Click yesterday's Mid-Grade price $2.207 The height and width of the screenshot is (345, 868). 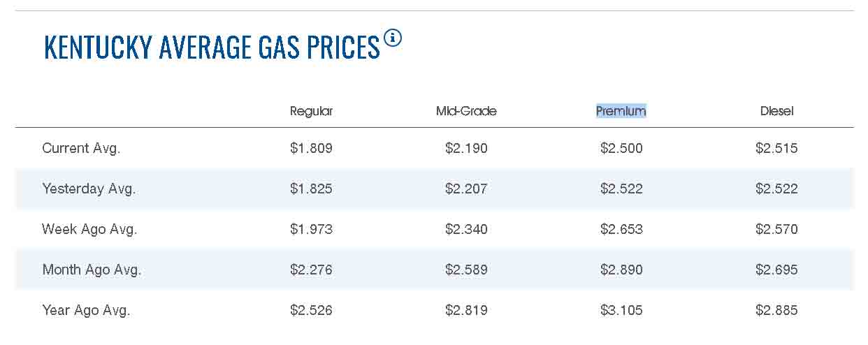pyautogui.click(x=466, y=189)
